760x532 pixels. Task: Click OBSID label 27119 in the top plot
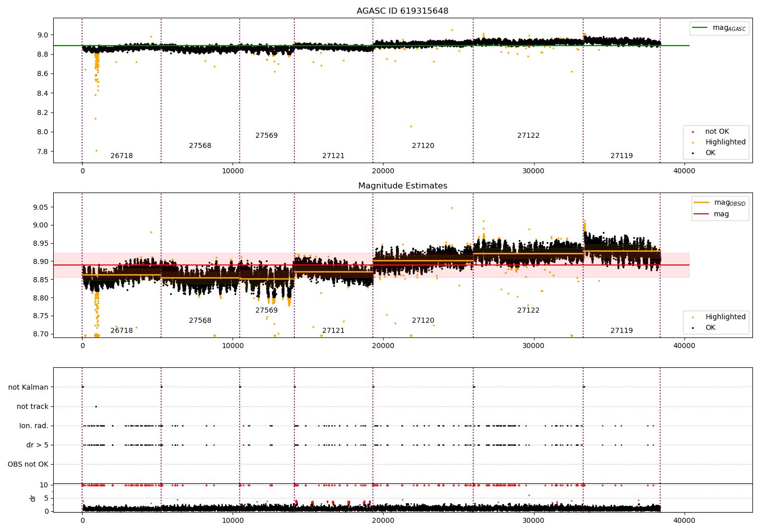click(622, 156)
